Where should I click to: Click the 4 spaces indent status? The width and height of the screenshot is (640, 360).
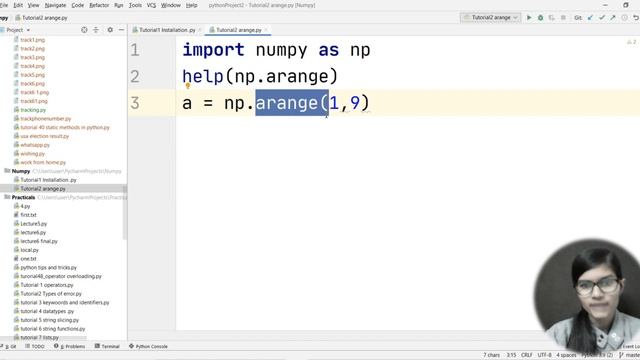point(566,355)
